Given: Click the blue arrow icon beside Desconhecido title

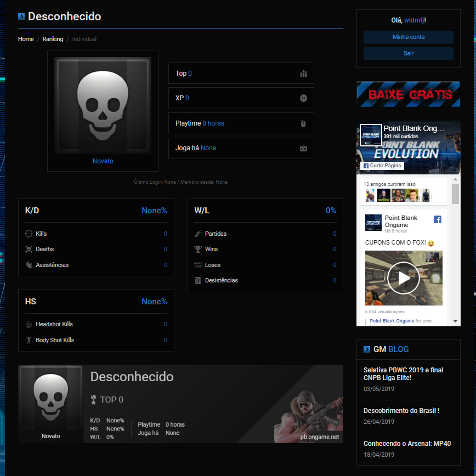Looking at the screenshot, I should [x=21, y=16].
